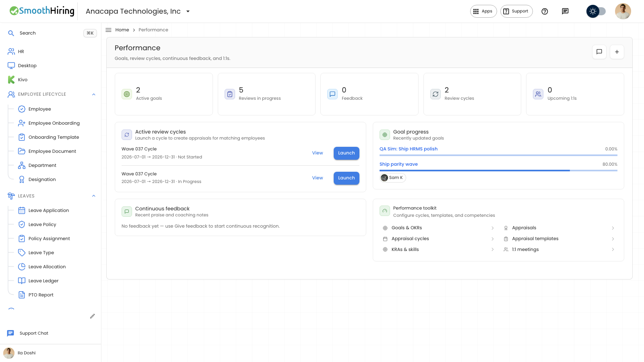Open the messages chat icon in header

click(x=565, y=11)
